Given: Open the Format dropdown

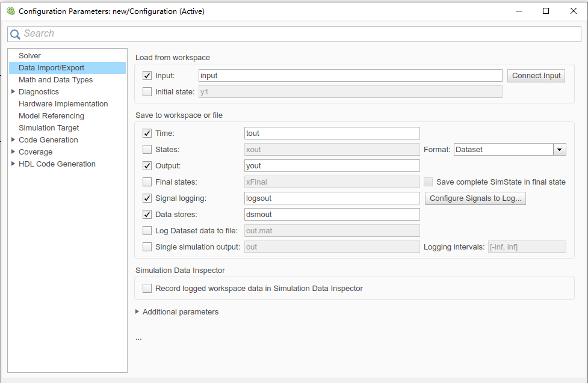Looking at the screenshot, I should click(560, 150).
